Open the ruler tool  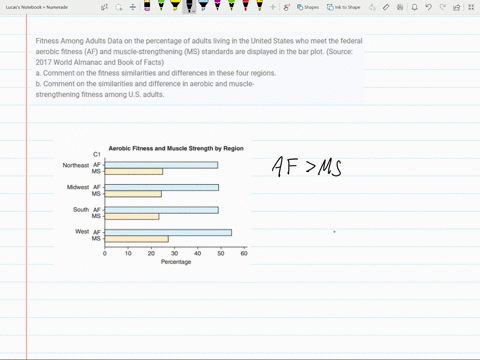click(386, 7)
